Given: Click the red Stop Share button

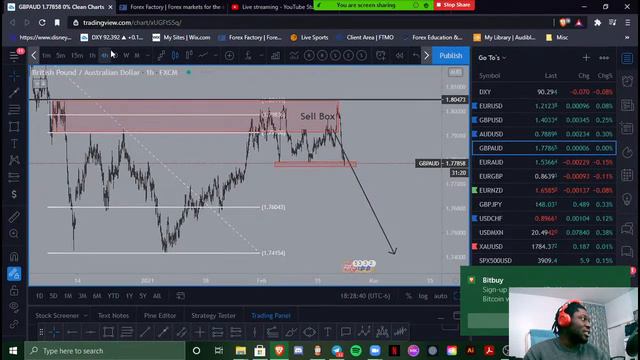Looking at the screenshot, I should tap(454, 5).
